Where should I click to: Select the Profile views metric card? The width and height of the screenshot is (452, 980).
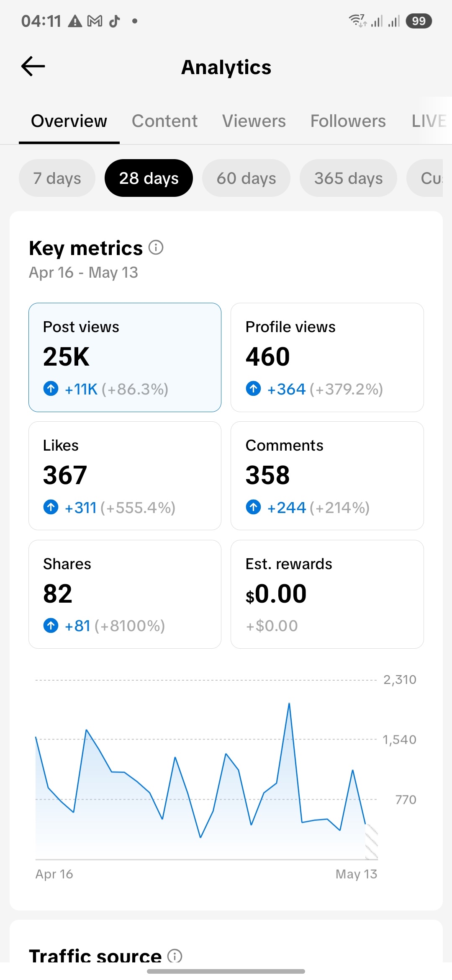(327, 357)
